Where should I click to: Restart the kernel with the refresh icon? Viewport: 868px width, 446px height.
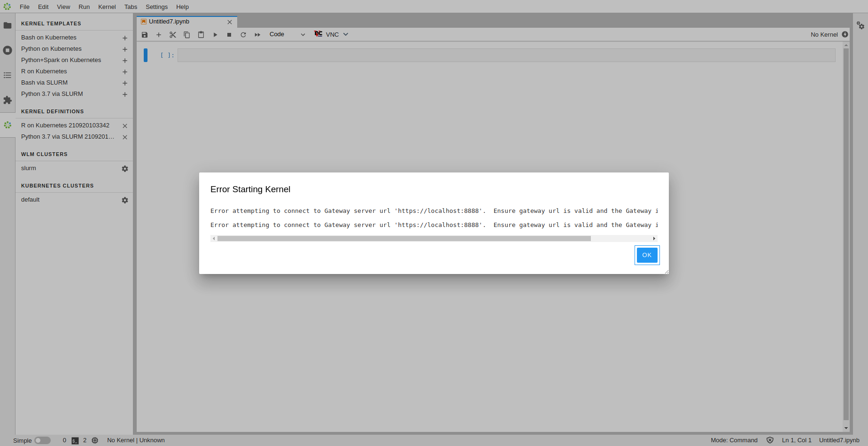pyautogui.click(x=243, y=34)
